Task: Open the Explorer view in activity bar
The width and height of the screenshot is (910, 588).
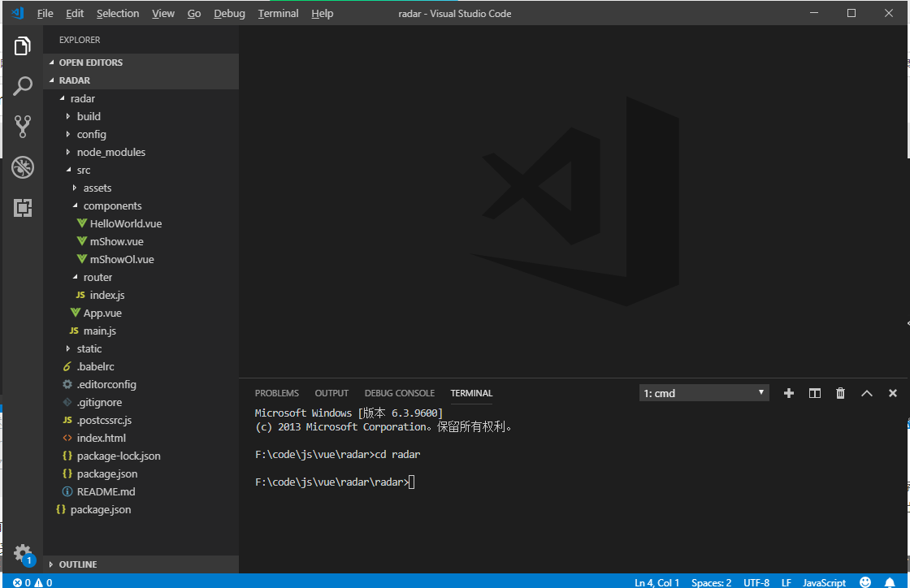Action: (x=23, y=45)
